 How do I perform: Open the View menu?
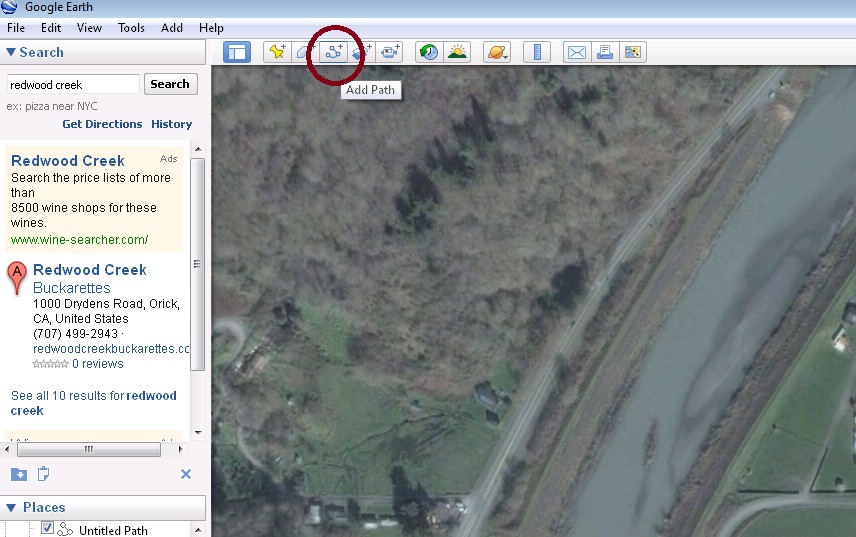click(89, 28)
